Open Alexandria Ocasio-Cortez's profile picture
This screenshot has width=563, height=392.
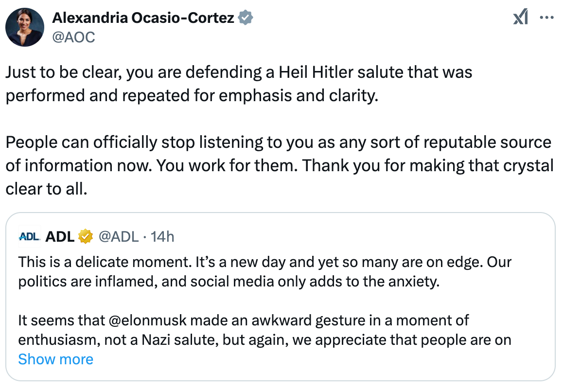click(25, 27)
